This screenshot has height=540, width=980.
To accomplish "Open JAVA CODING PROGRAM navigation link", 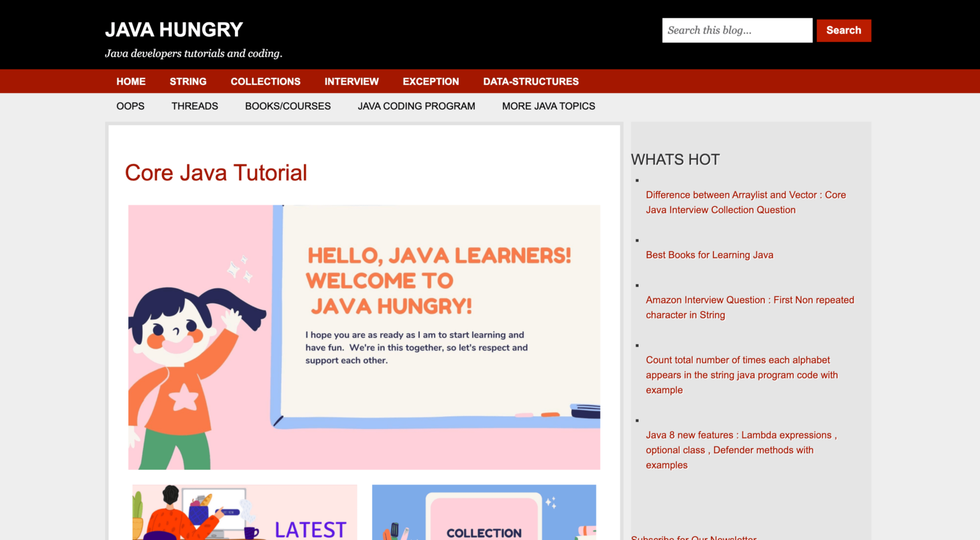I will click(416, 106).
